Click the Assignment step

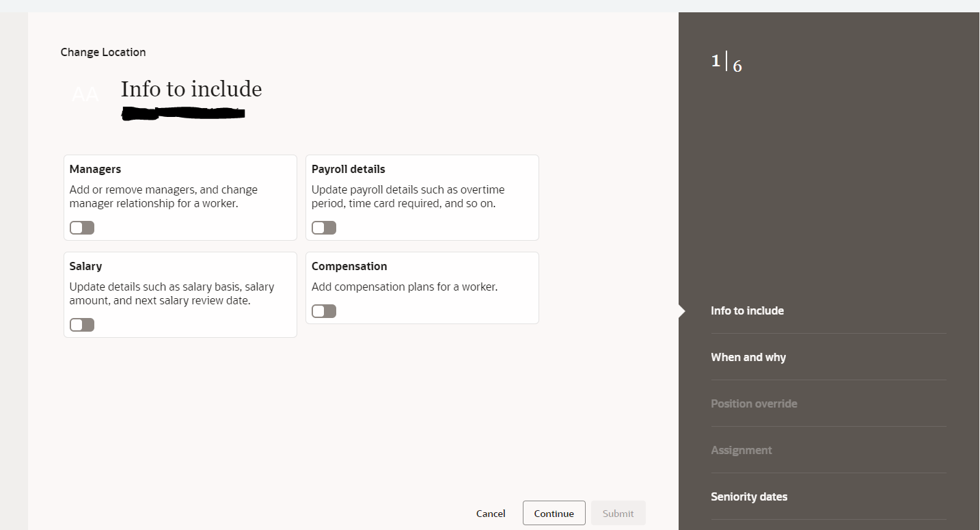click(741, 450)
